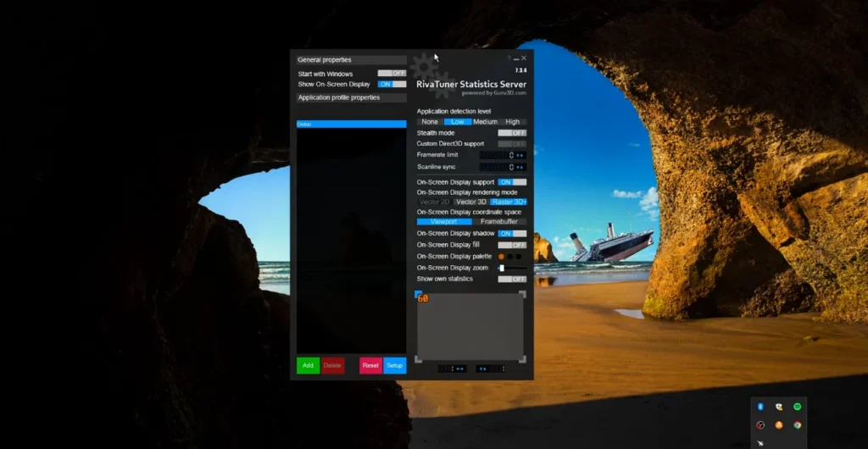Select the bottom-right OSD corner anchor
868x449 pixels.
(522, 360)
